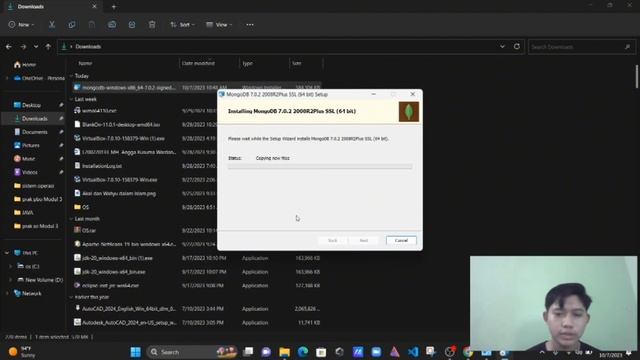Expand Network in the navigation pane

pos(7,293)
